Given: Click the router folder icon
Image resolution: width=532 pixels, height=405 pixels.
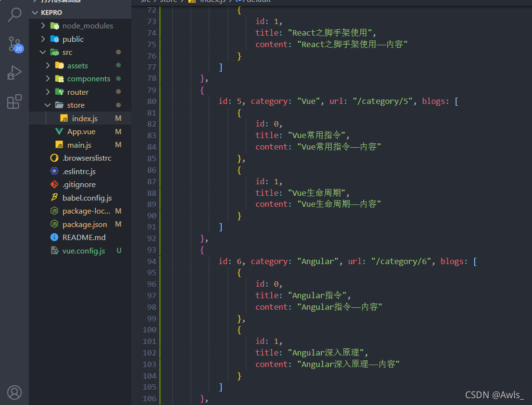Looking at the screenshot, I should [x=59, y=92].
